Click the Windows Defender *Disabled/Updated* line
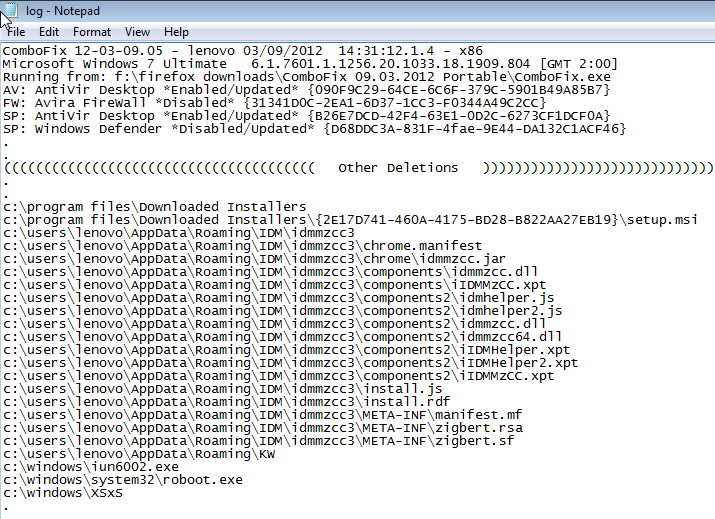Image resolution: width=715 pixels, height=519 pixels. click(x=314, y=129)
